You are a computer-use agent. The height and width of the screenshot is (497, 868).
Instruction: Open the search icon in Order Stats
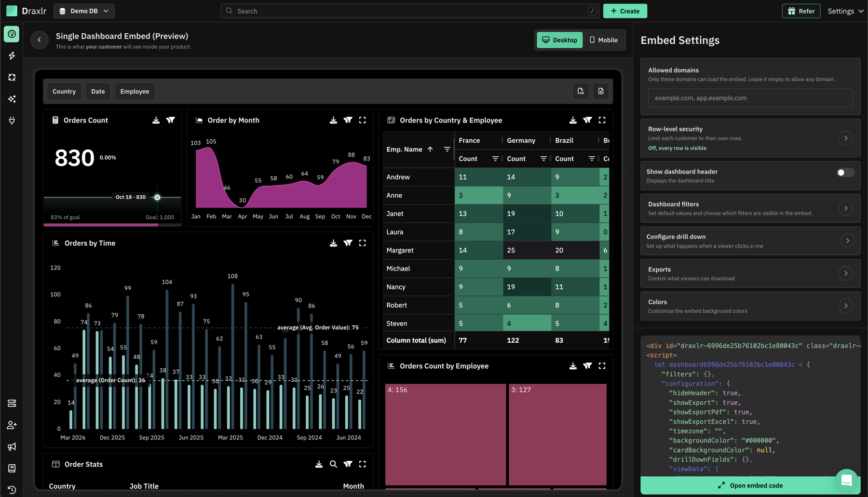[333, 464]
